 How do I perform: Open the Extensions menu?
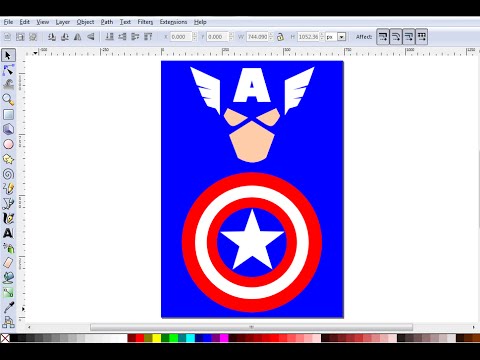pos(173,22)
